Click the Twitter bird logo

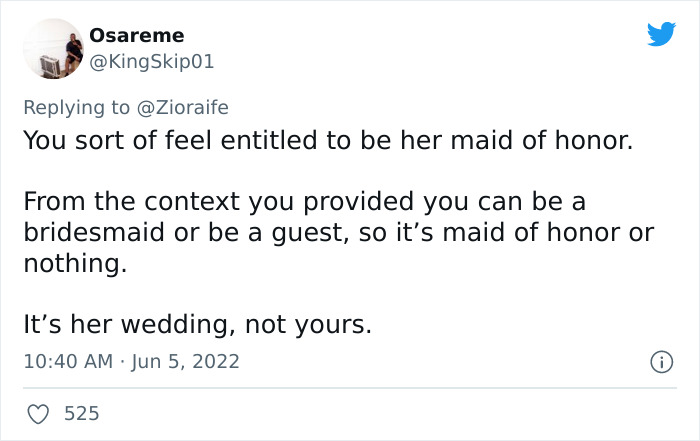[x=661, y=34]
